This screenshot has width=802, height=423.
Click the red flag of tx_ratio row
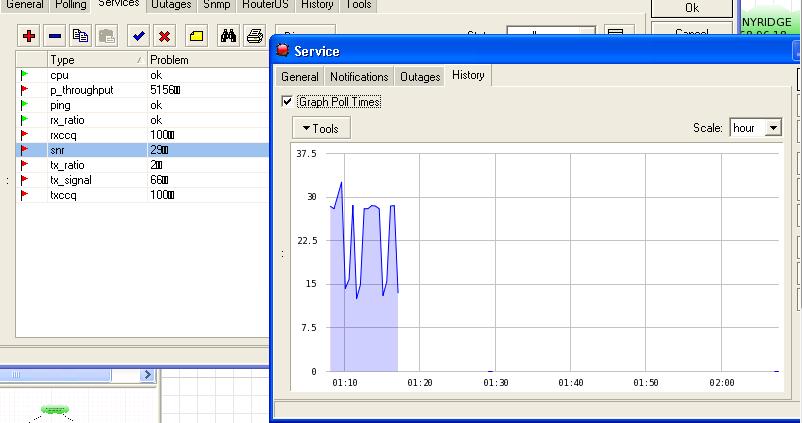pos(24,165)
